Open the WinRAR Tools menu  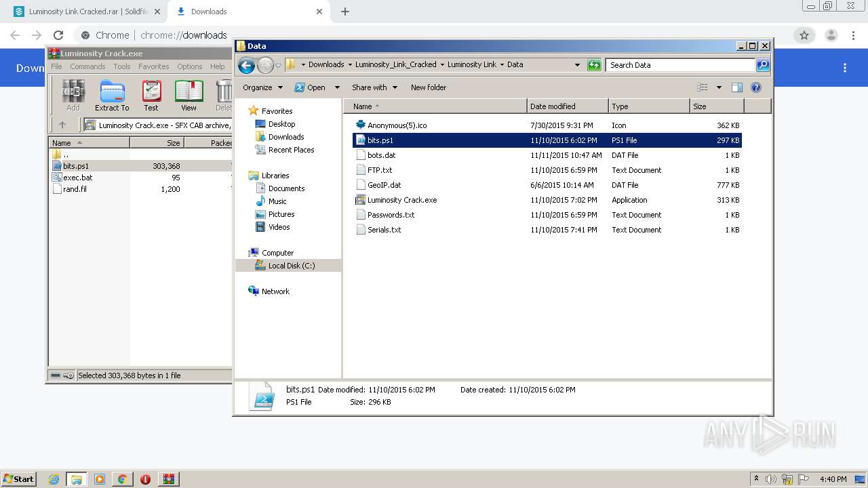click(x=122, y=66)
